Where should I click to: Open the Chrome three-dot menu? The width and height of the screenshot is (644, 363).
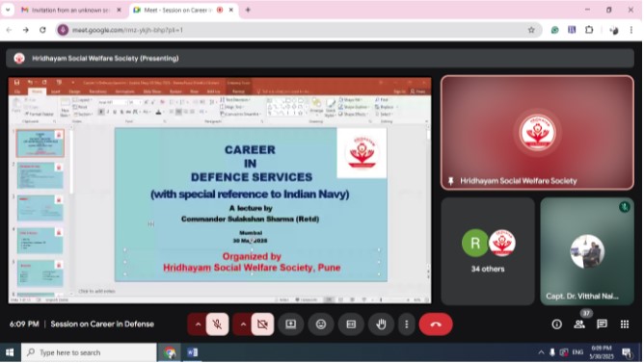(631, 30)
